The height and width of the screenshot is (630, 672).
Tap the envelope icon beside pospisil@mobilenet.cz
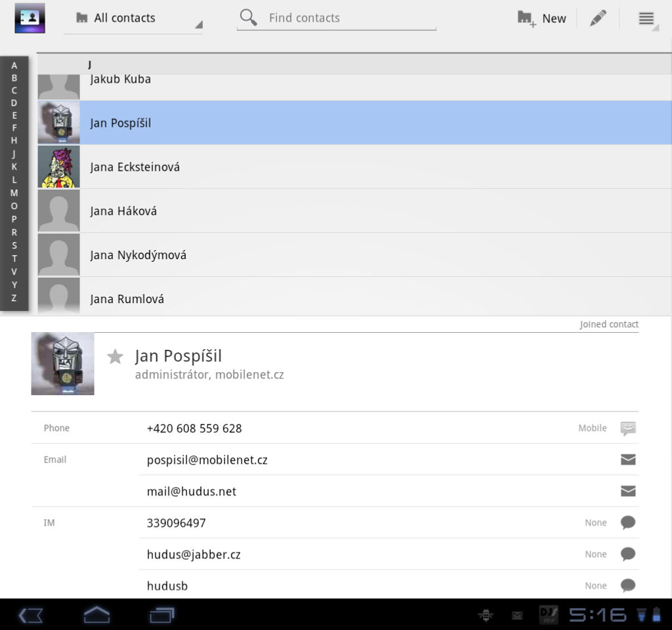[627, 459]
